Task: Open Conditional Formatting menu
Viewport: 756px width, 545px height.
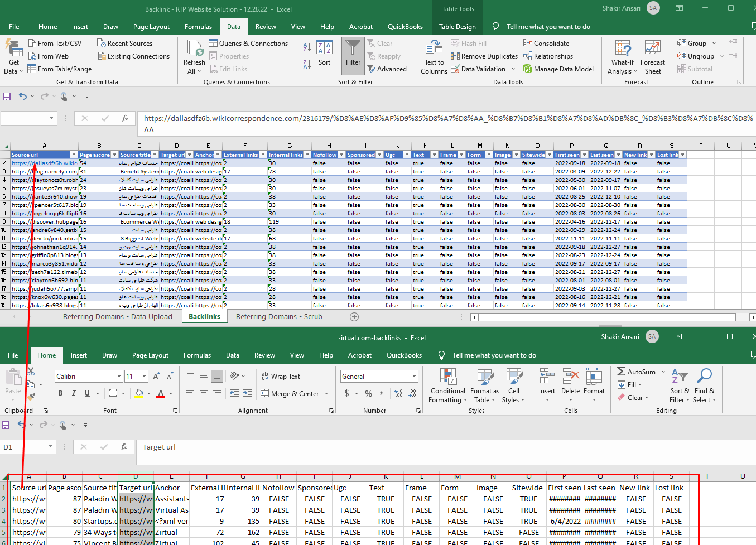Action: [447, 385]
